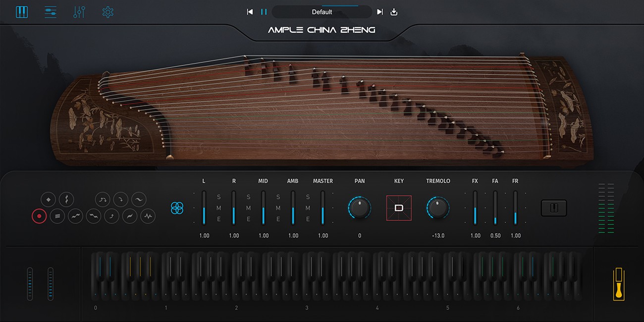Select the upward curved arrow articulation
The width and height of the screenshot is (644, 322).
point(111,216)
